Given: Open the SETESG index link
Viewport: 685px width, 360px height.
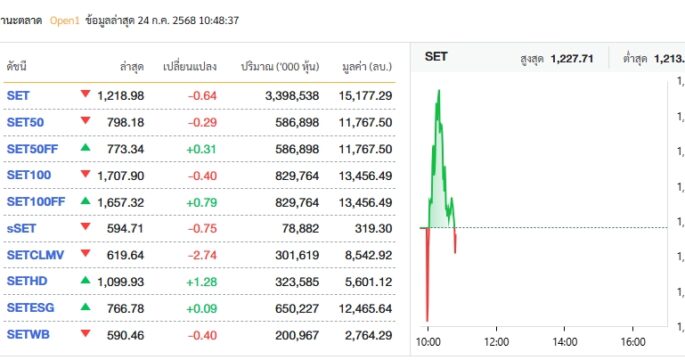Looking at the screenshot, I should click(30, 308).
